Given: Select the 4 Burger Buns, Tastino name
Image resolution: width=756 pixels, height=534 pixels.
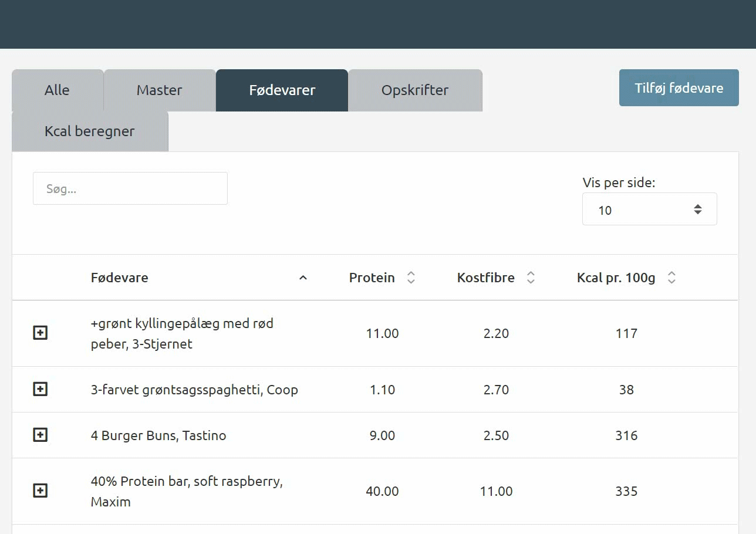Looking at the screenshot, I should click(158, 435).
